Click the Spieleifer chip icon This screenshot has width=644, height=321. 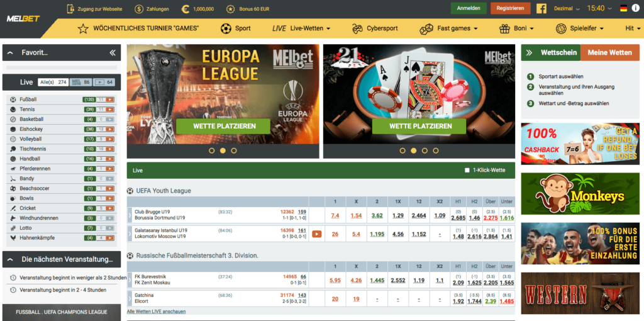tap(561, 29)
